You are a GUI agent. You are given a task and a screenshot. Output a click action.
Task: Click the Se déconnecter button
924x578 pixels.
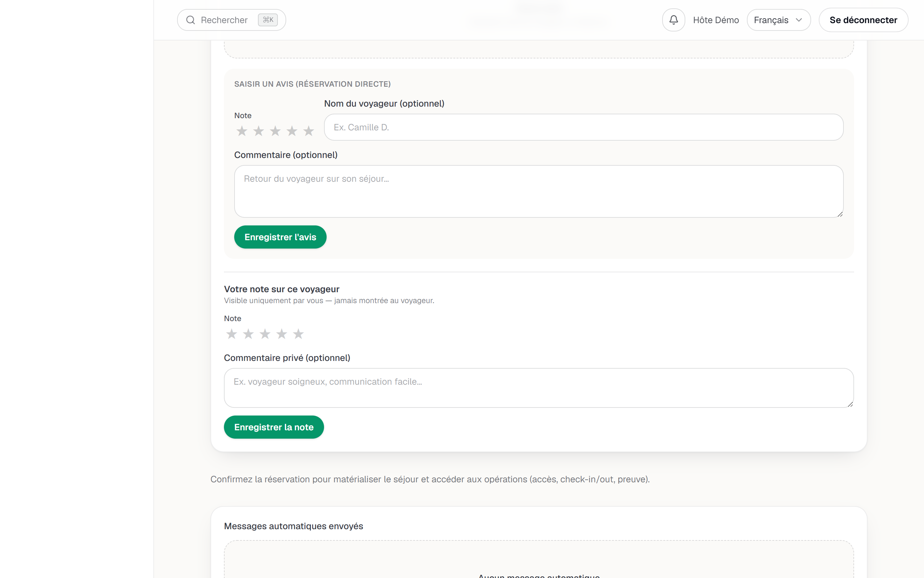click(x=863, y=20)
